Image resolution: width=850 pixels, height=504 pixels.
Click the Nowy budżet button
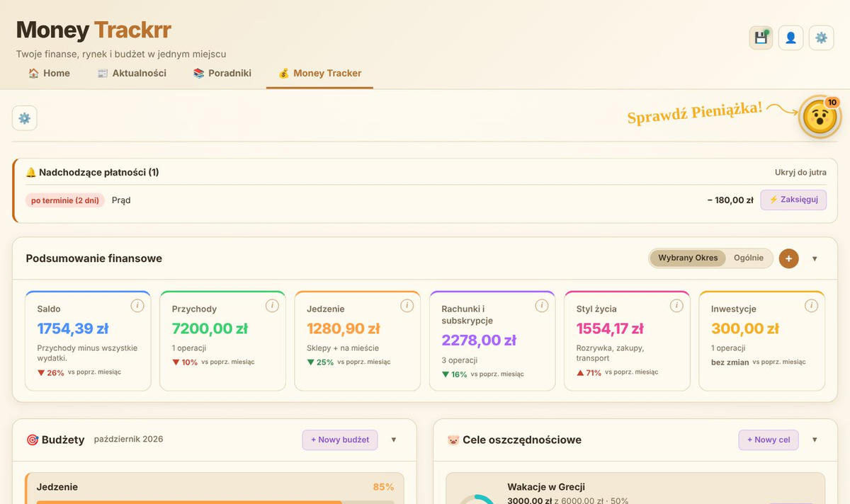pos(340,440)
